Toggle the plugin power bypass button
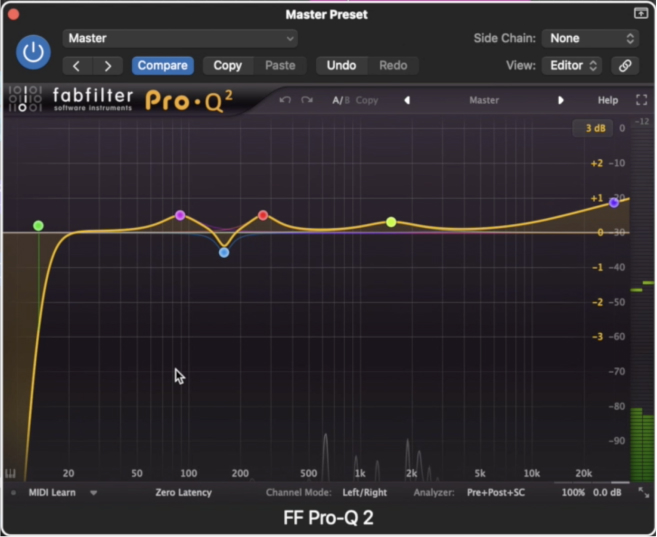This screenshot has height=537, width=657. click(x=33, y=52)
